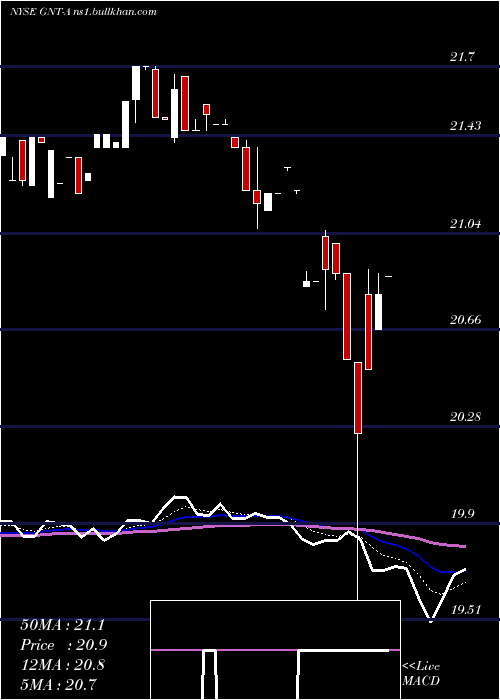Viewport: 500px width, 700px height.
Task: Click the Live MACD label
Action: [421, 673]
